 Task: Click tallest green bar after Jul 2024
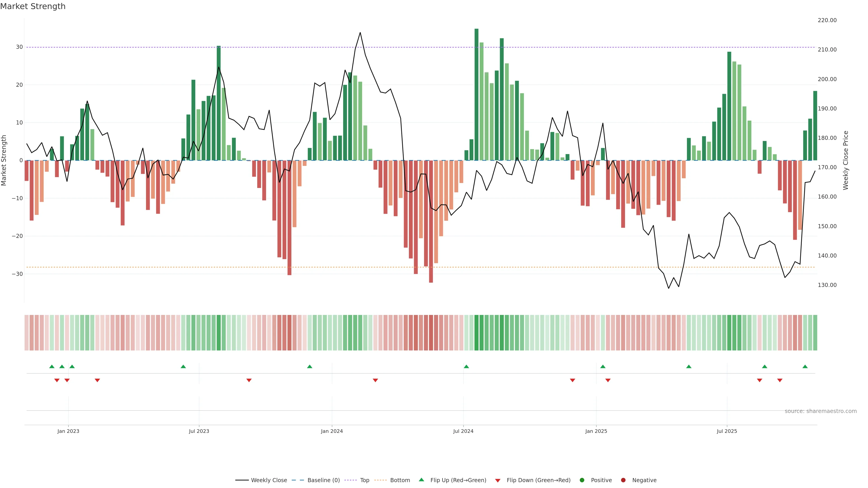[476, 94]
